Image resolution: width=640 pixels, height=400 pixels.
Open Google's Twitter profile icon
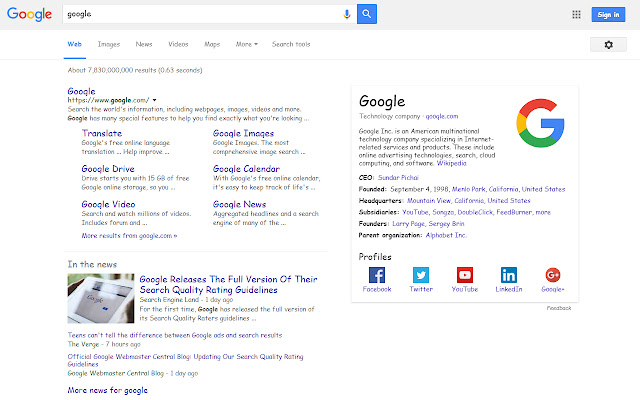coord(421,275)
